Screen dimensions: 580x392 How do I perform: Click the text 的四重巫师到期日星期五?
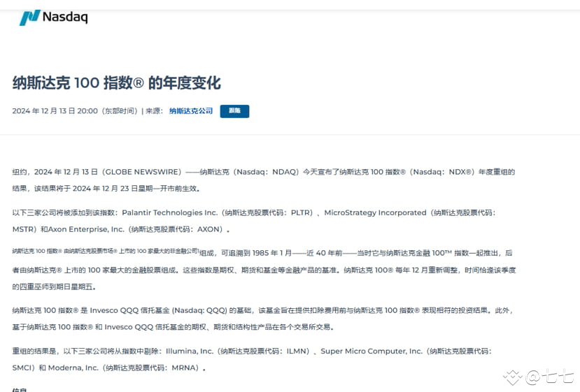(x=53, y=286)
